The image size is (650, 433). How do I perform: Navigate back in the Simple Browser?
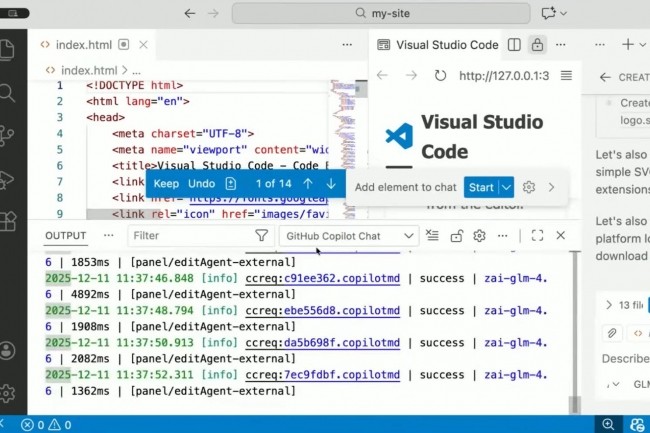point(382,75)
